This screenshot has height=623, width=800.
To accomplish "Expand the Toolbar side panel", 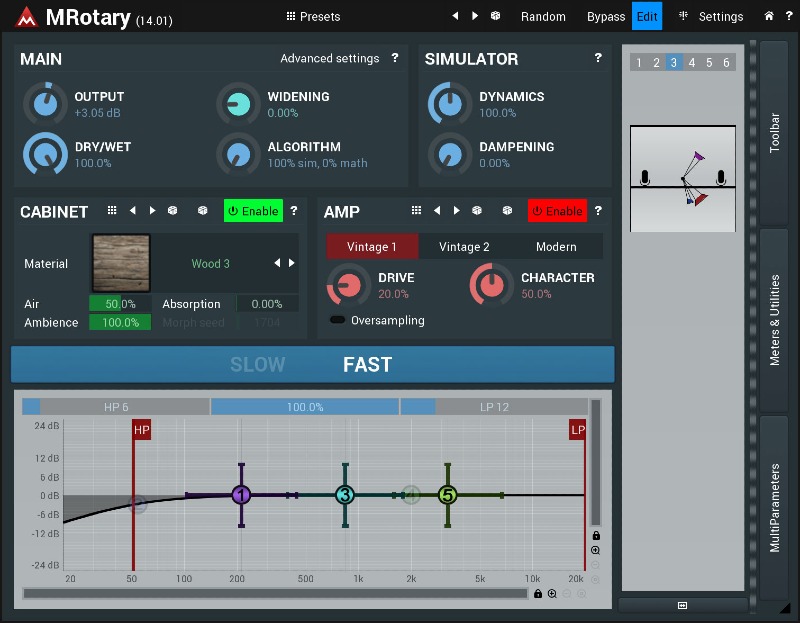I will [774, 133].
